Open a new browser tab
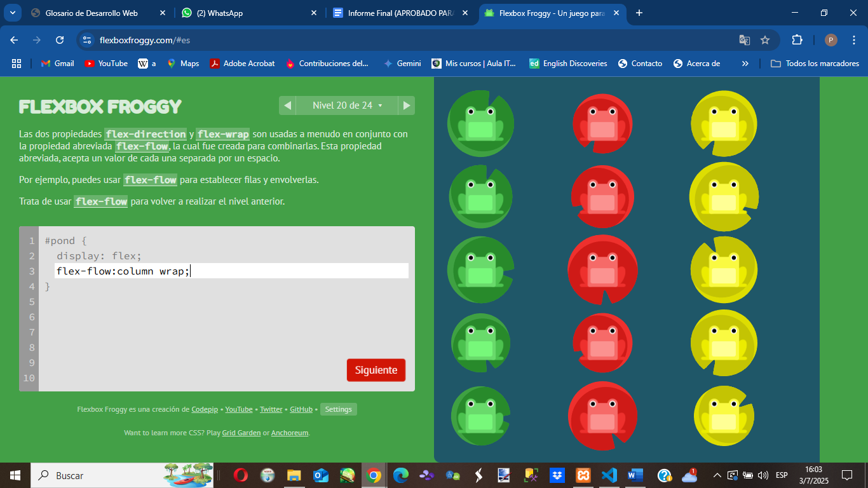This screenshot has width=868, height=488. tap(639, 13)
